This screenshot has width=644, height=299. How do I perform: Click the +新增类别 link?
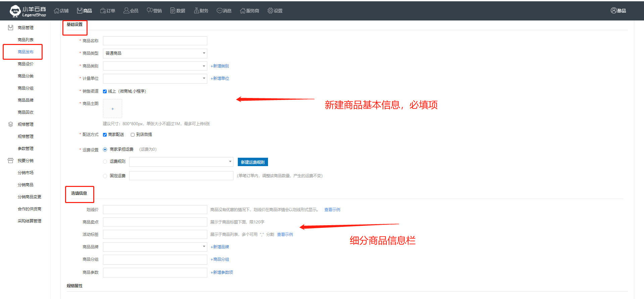[220, 66]
